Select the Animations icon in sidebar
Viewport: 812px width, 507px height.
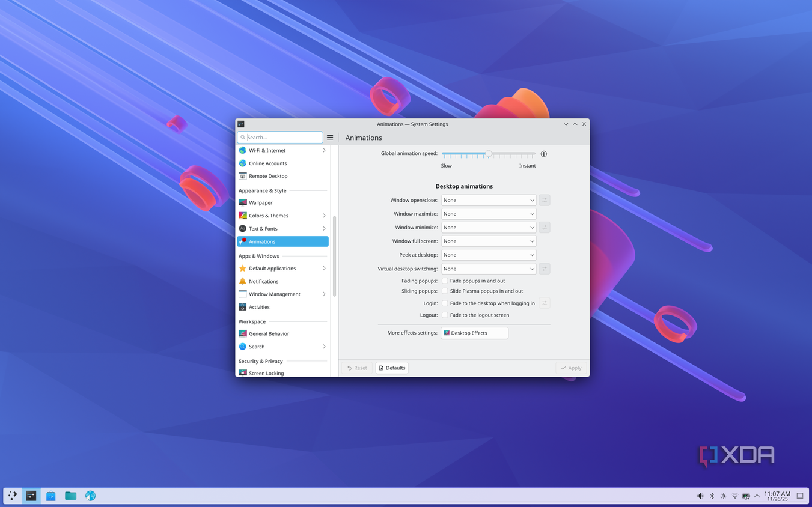click(243, 241)
